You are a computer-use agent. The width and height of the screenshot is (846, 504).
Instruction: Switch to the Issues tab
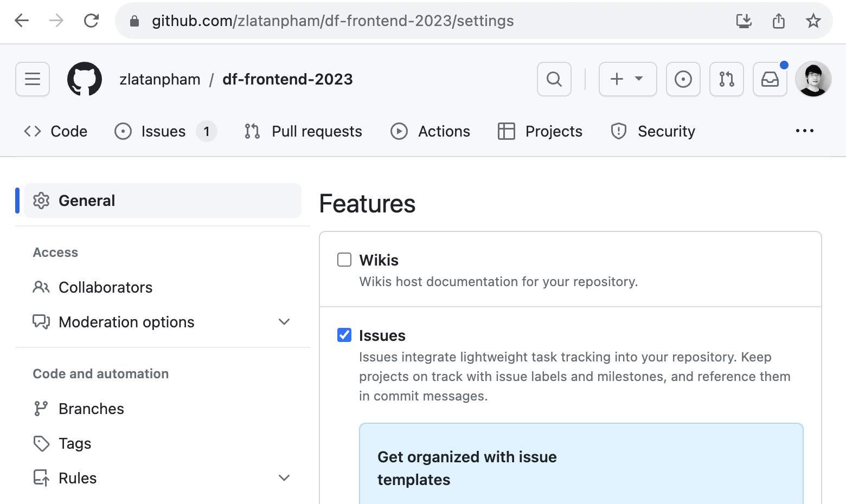165,131
